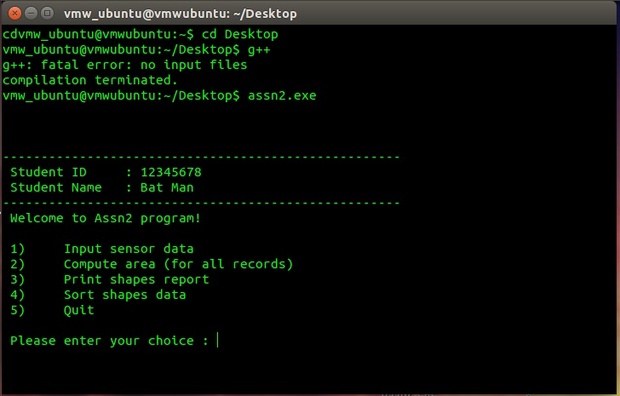This screenshot has width=620, height=396.
Task: Maximize the terminal window
Action: [x=47, y=13]
